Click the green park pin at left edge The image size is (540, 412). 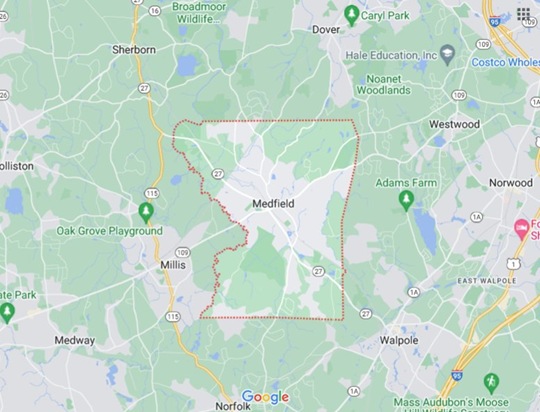(x=7, y=313)
